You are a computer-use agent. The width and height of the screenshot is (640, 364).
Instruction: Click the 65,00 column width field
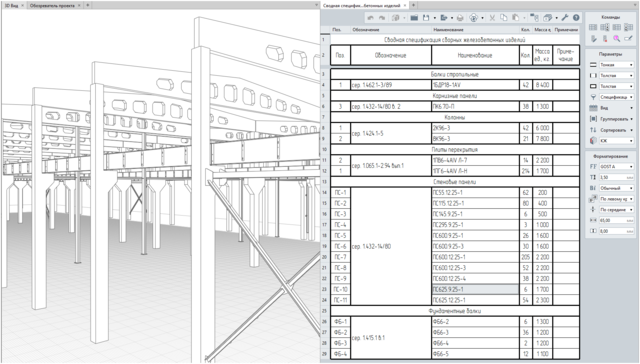pos(616,220)
